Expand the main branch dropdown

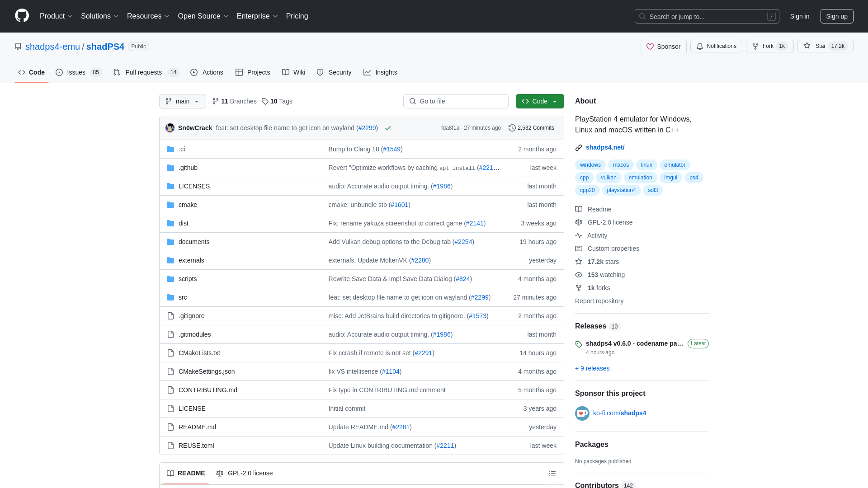(x=183, y=101)
